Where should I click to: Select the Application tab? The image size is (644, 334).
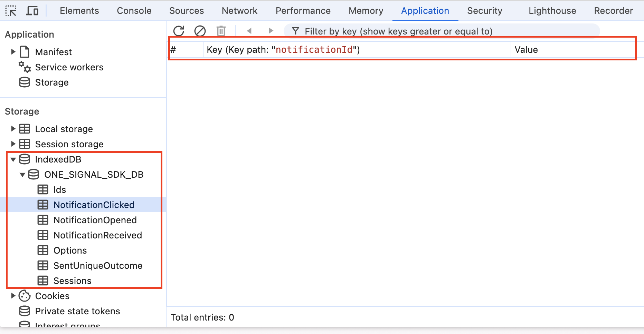425,11
